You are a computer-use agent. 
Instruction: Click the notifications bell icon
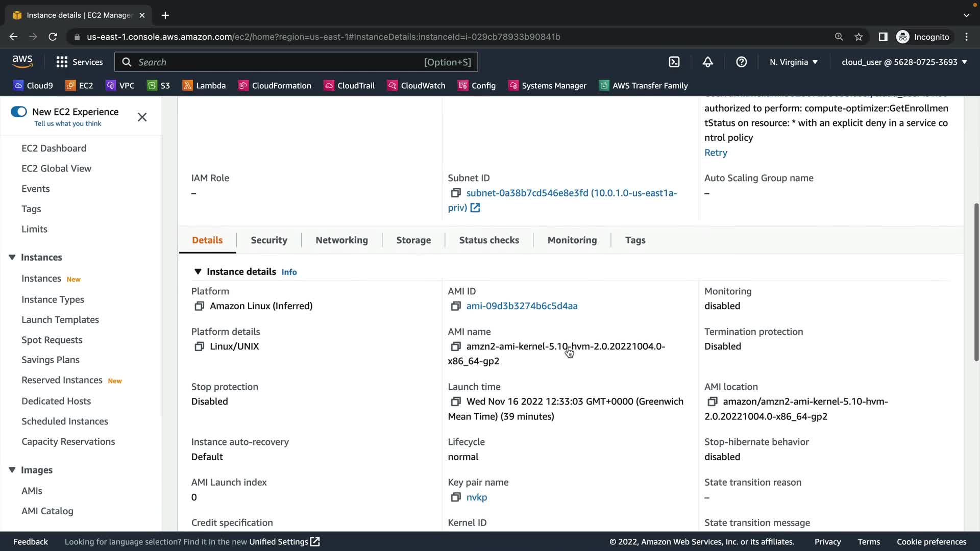(x=707, y=62)
